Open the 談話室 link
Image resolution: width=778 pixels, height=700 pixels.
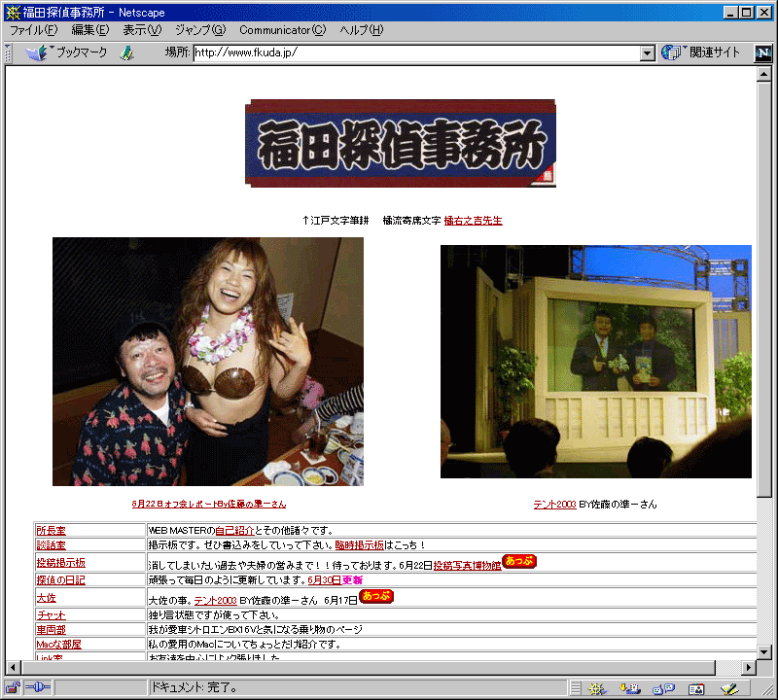pos(51,545)
